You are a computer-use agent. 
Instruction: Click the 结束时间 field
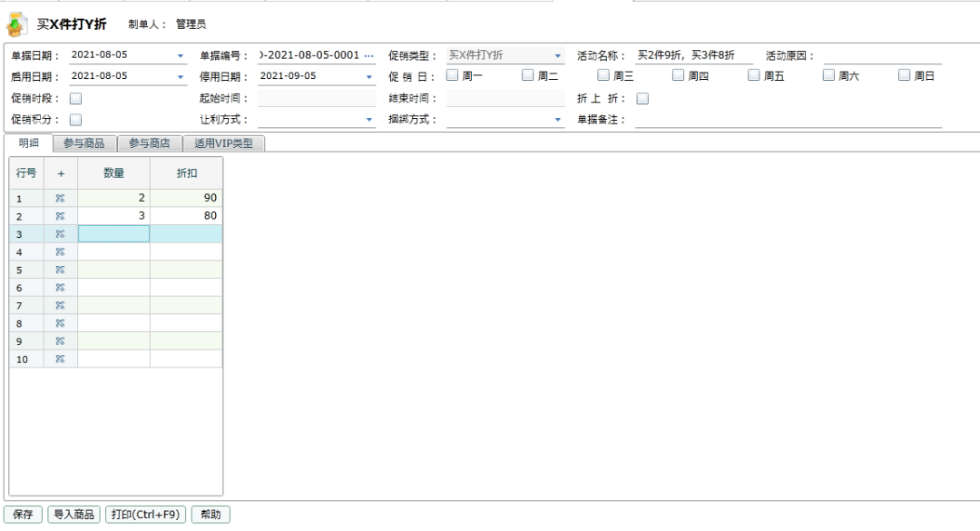tap(505, 97)
